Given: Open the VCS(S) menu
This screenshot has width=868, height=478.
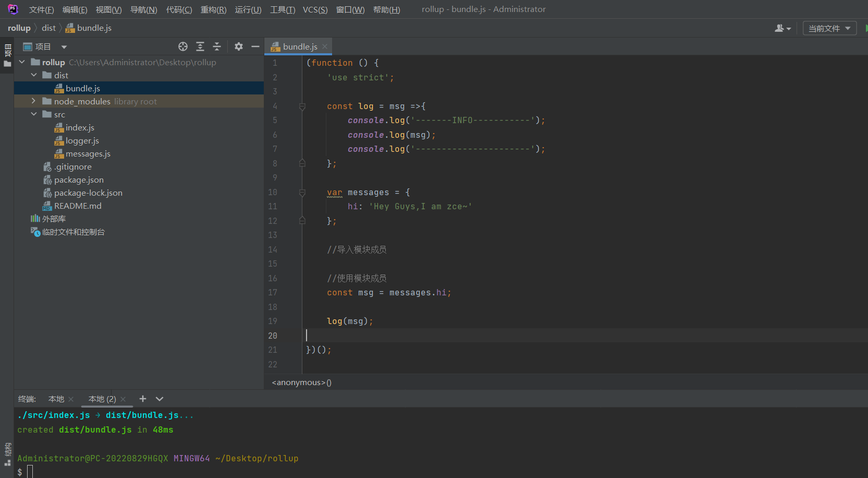Looking at the screenshot, I should [315, 9].
